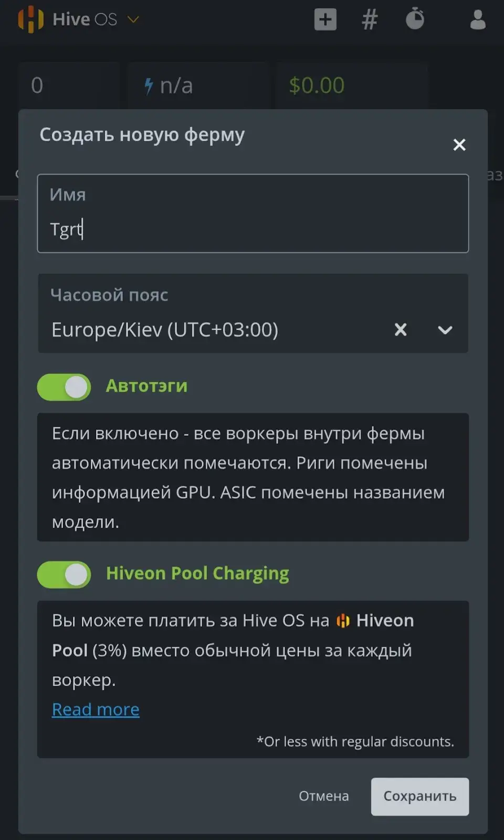The image size is (504, 840).
Task: Open the hash tags icon
Action: [x=370, y=19]
